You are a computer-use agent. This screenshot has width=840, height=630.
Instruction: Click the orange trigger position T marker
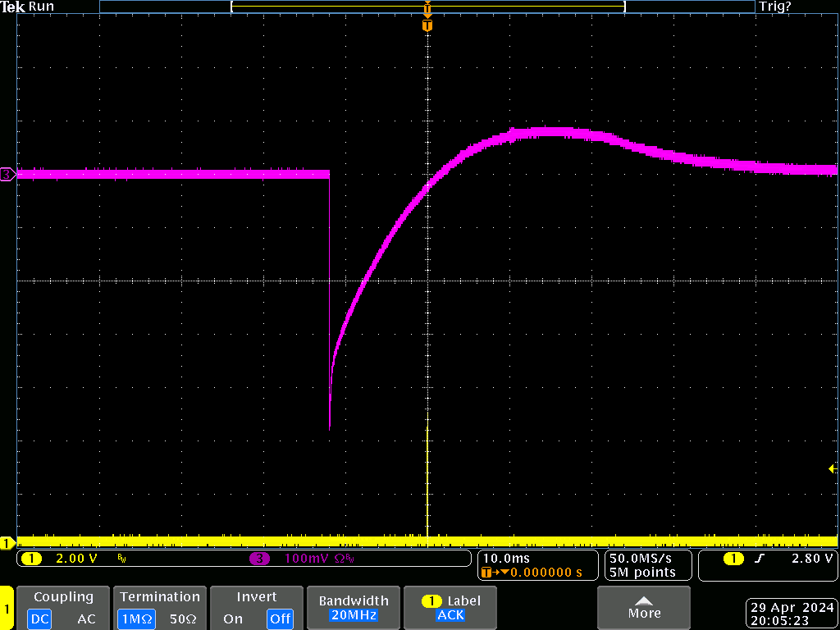click(427, 26)
